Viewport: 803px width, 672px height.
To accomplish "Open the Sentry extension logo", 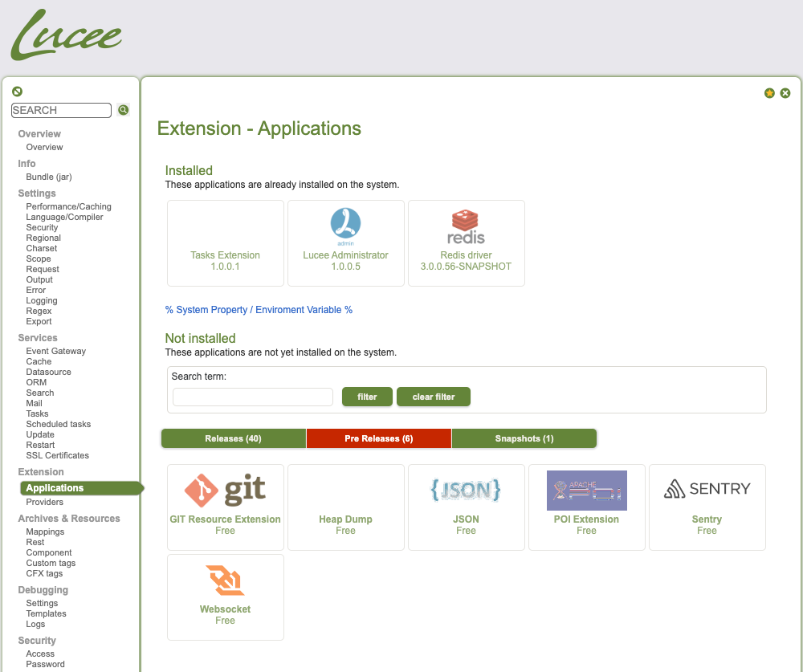I will tap(707, 489).
